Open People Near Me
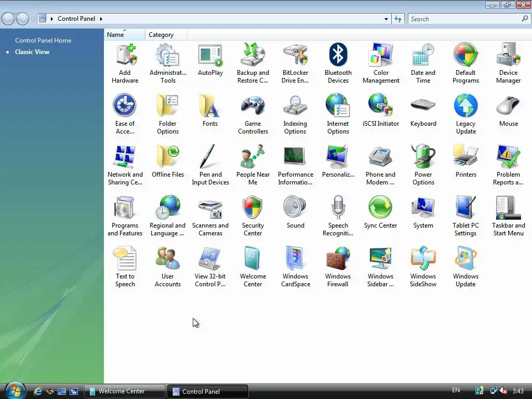Screen dimensions: 532x399 [x=253, y=165]
